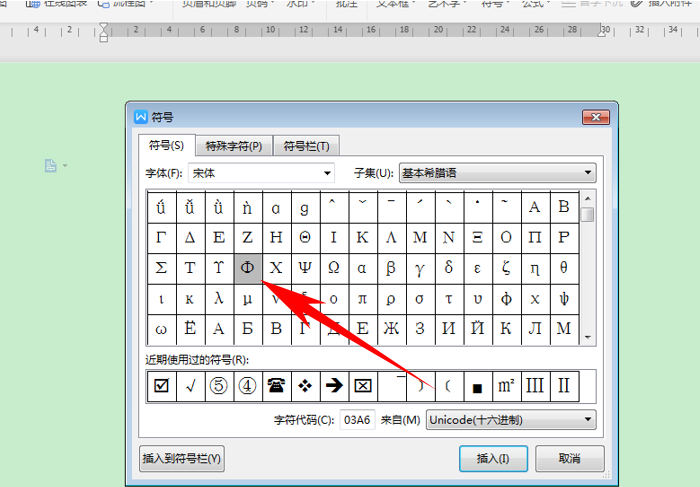700x487 pixels.
Task: Select the capital Sigma Σ symbol
Action: click(161, 268)
